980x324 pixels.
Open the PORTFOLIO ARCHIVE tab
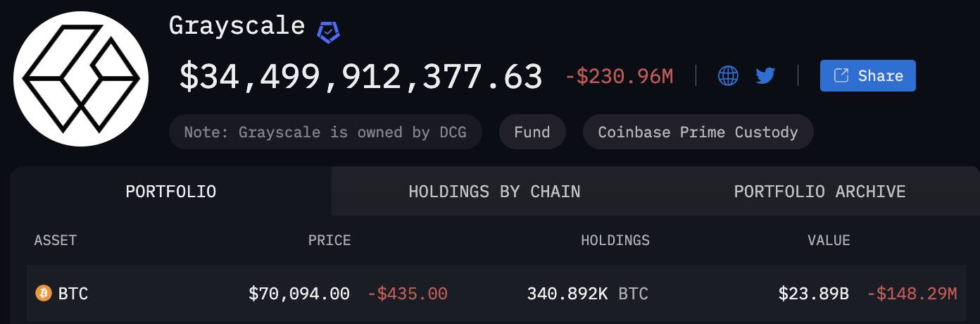pyautogui.click(x=819, y=191)
